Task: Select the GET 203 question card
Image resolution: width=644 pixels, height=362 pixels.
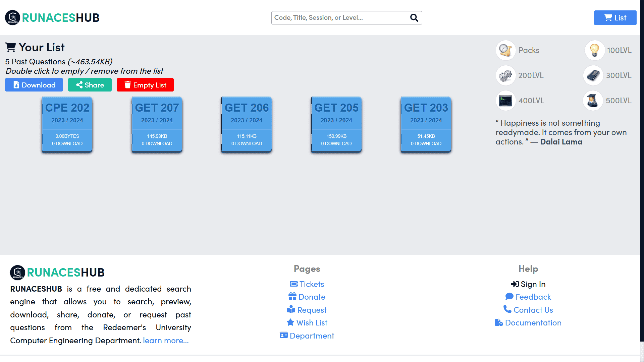Action: (426, 125)
